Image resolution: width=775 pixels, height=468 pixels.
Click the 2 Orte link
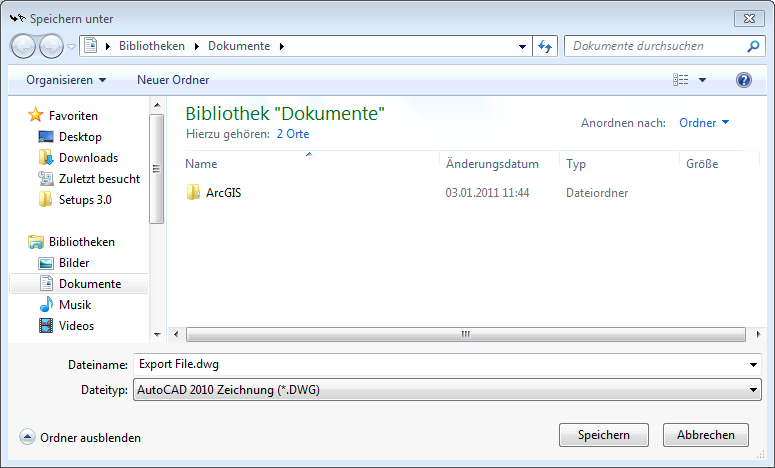point(293,133)
